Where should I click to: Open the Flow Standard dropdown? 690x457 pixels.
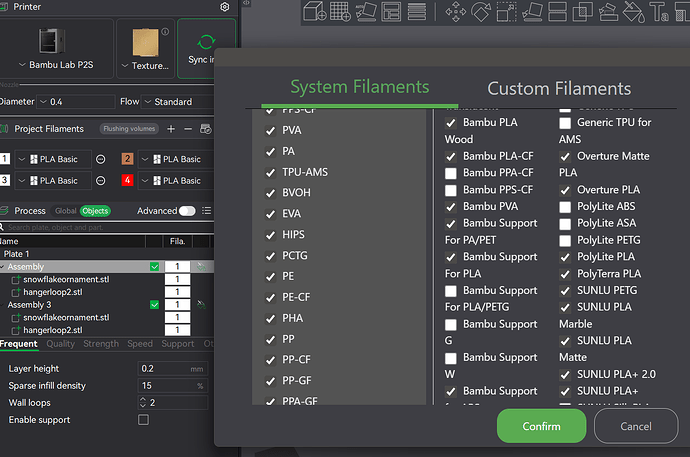(x=178, y=102)
